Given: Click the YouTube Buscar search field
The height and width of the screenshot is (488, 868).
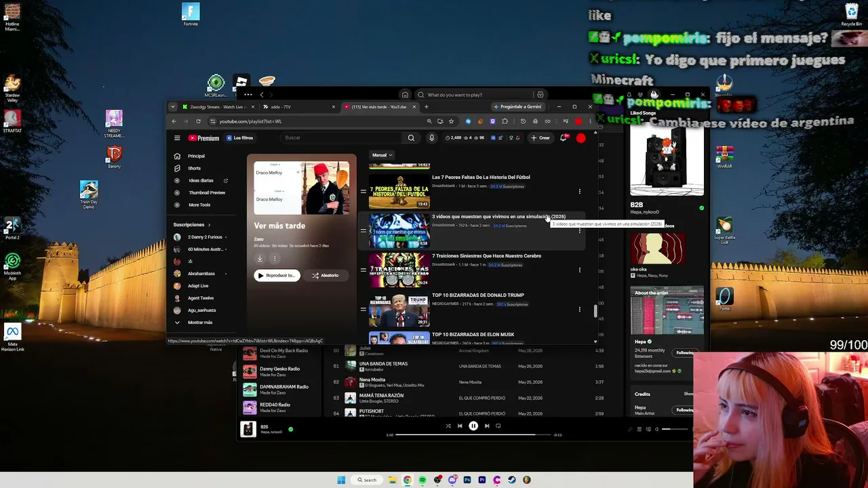Looking at the screenshot, I should point(342,138).
